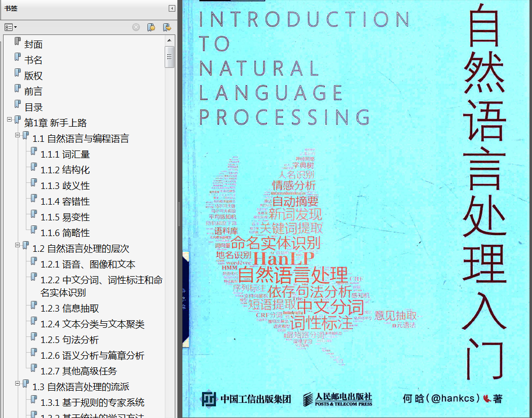
Task: Go to 1.1 自然语言与编程语言
Action: point(81,138)
